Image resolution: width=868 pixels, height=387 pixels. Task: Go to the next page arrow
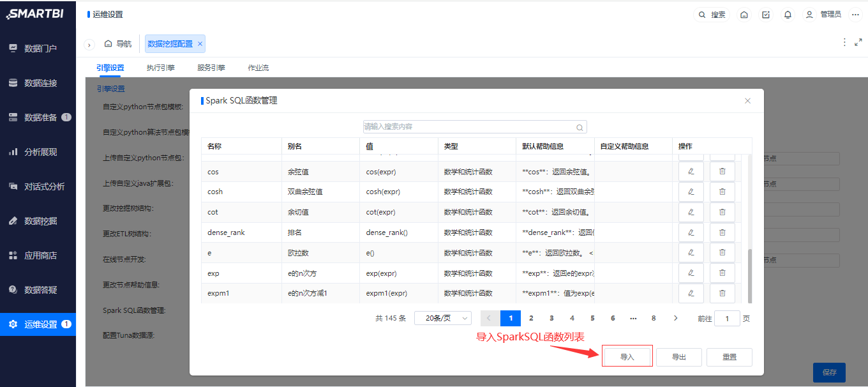[675, 318]
